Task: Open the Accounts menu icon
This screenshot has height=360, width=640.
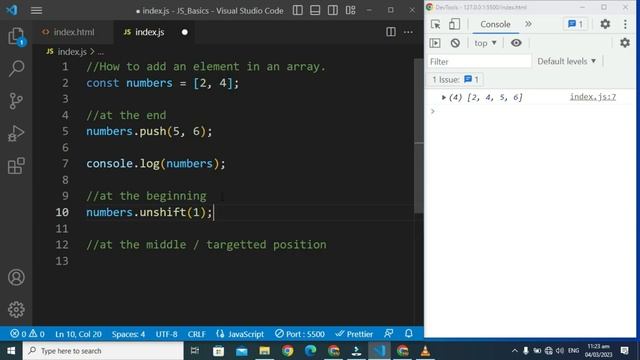Action: coord(16,278)
